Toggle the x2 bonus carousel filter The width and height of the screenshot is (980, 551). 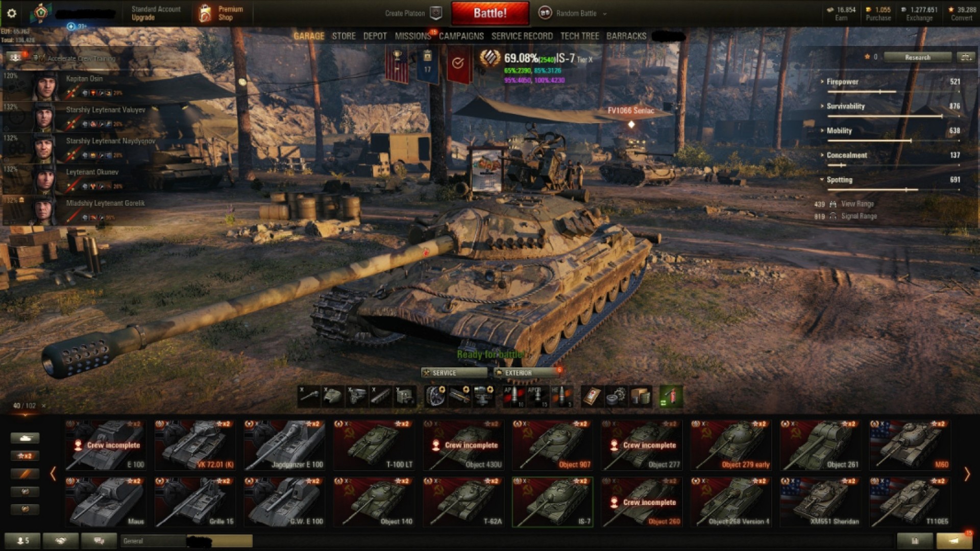coord(24,456)
